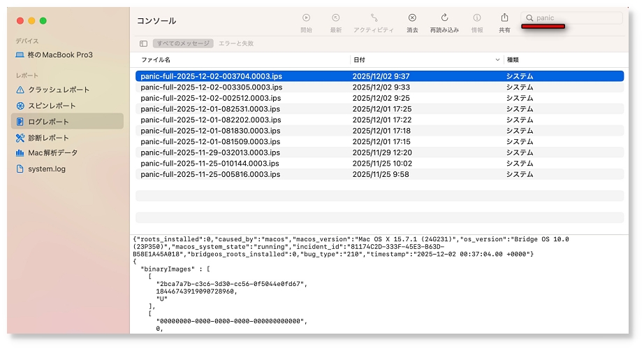644x349 pixels.
Task: Open system.log in the sidebar
Action: pyautogui.click(x=47, y=169)
